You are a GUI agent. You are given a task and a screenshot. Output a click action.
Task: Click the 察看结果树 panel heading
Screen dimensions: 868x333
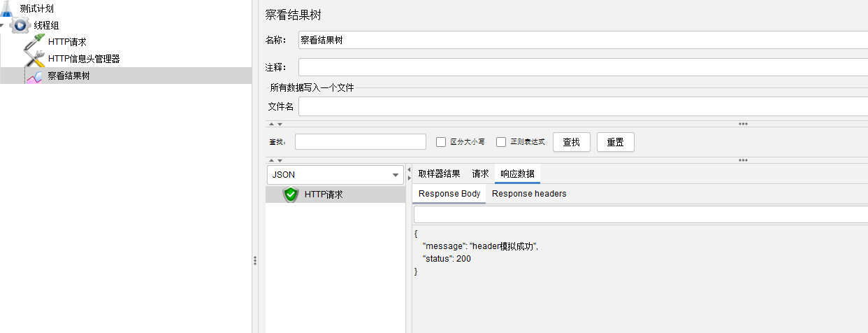[294, 15]
